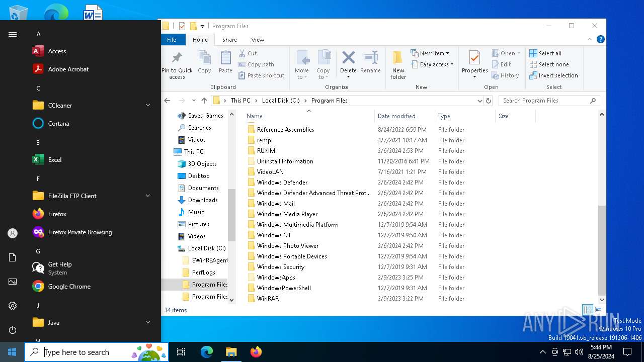
Task: Launch Google Chrome from Start menu
Action: pos(93,287)
